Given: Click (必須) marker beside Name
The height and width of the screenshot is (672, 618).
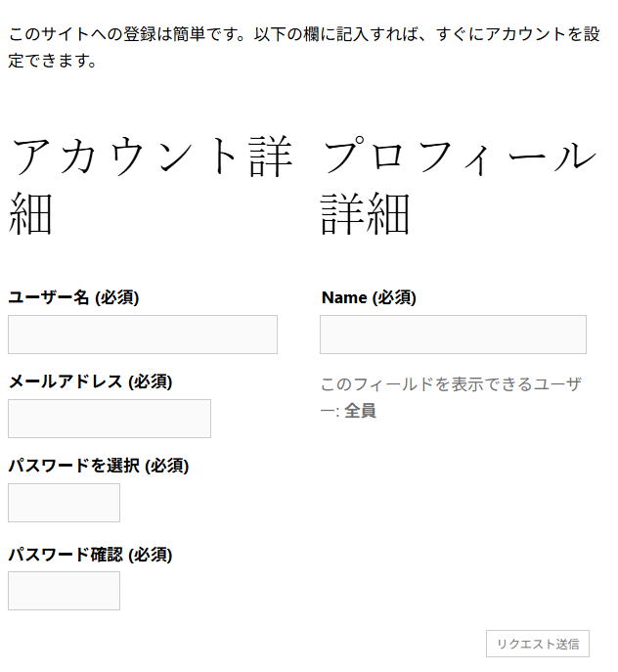Looking at the screenshot, I should click(x=394, y=297).
